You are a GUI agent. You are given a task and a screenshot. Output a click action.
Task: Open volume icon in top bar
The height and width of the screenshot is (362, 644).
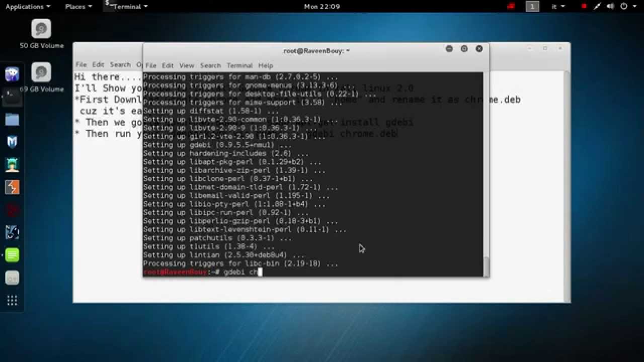click(x=610, y=7)
